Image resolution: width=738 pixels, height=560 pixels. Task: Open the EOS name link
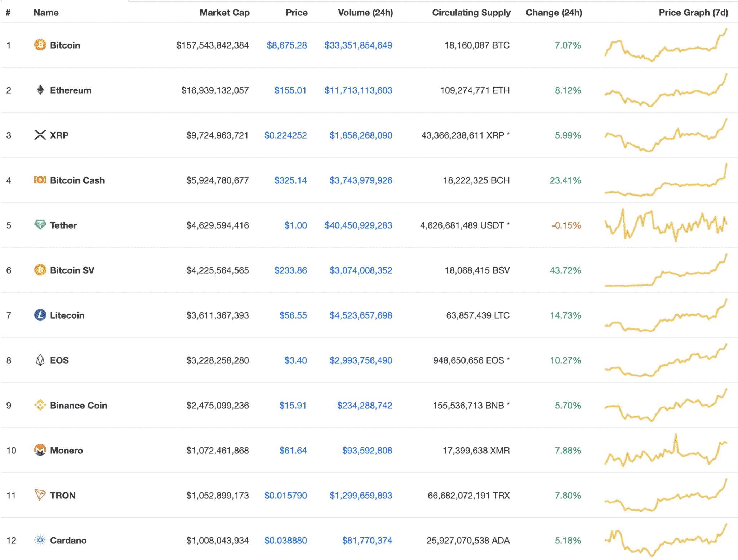tap(59, 360)
